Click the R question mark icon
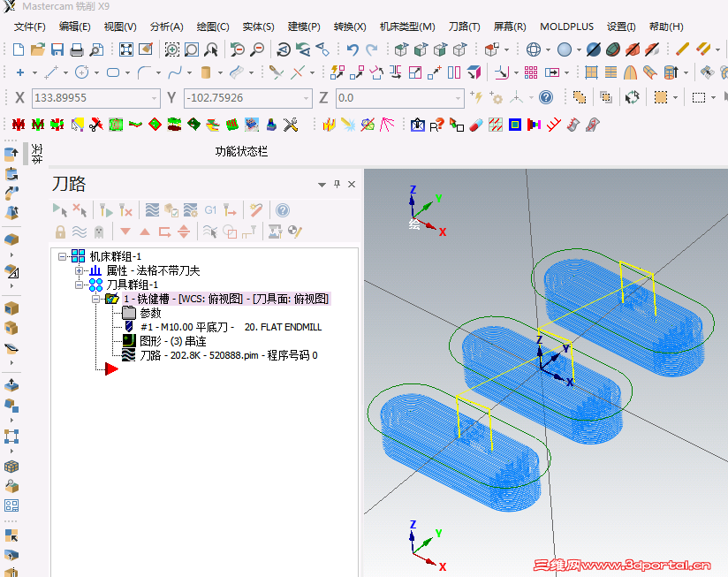 click(436, 125)
